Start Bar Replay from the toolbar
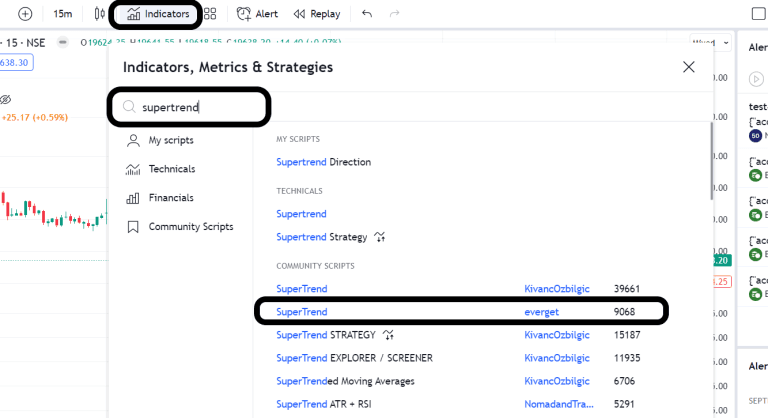 pyautogui.click(x=316, y=14)
